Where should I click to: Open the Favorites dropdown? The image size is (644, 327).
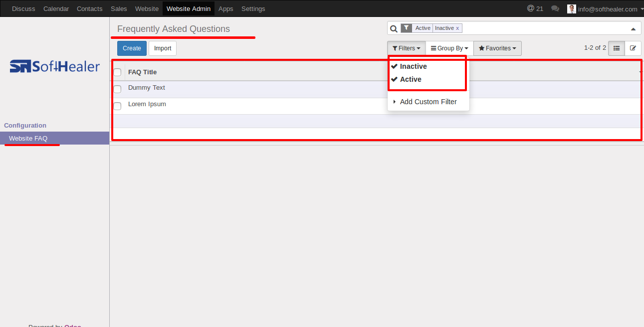pos(497,48)
